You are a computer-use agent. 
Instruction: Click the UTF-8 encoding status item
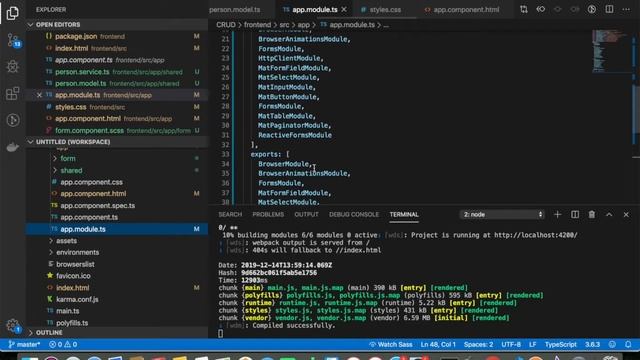(511, 344)
